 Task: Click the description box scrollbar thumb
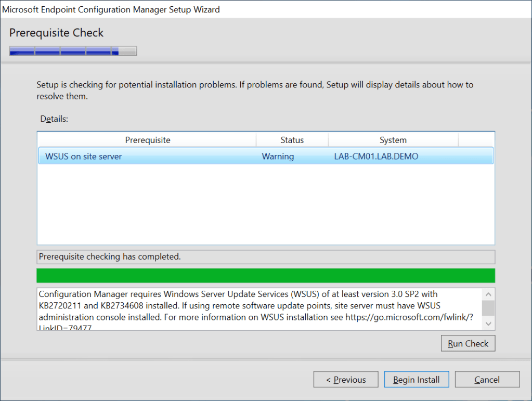coord(488,308)
